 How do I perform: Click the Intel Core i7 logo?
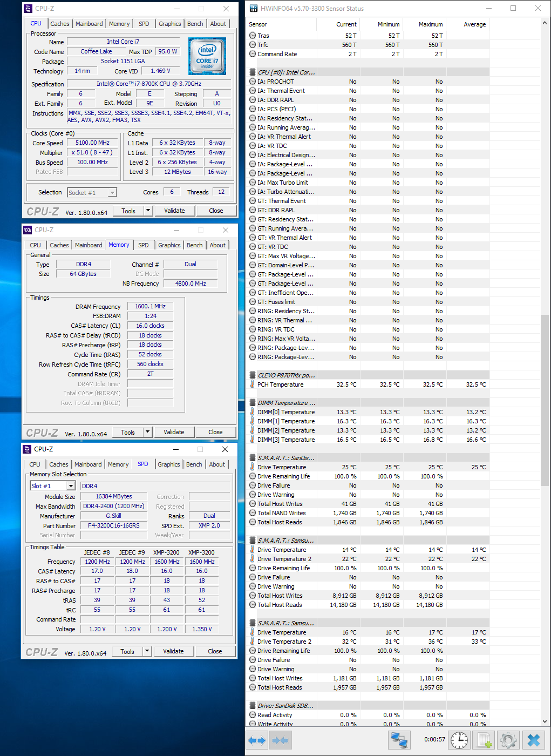tap(207, 56)
